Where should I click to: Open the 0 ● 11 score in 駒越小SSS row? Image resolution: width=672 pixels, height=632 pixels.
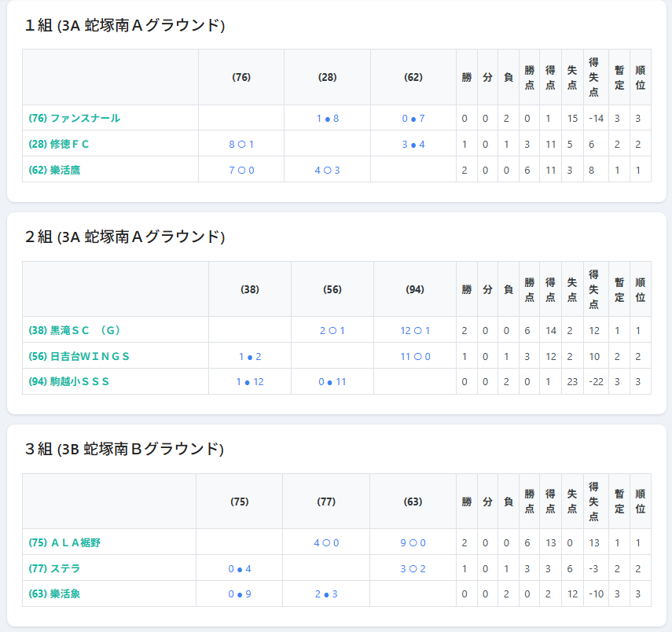pyautogui.click(x=332, y=382)
